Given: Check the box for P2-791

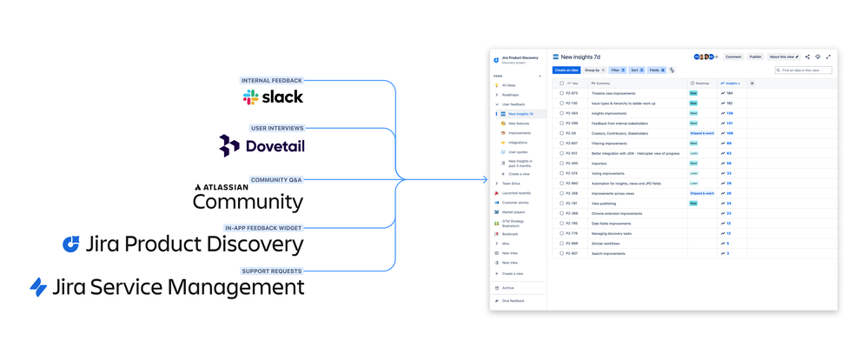Looking at the screenshot, I should click(x=561, y=204).
